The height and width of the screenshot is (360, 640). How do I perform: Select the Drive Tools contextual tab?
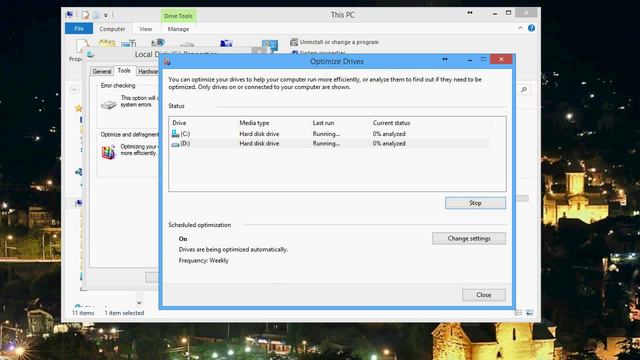pos(178,16)
